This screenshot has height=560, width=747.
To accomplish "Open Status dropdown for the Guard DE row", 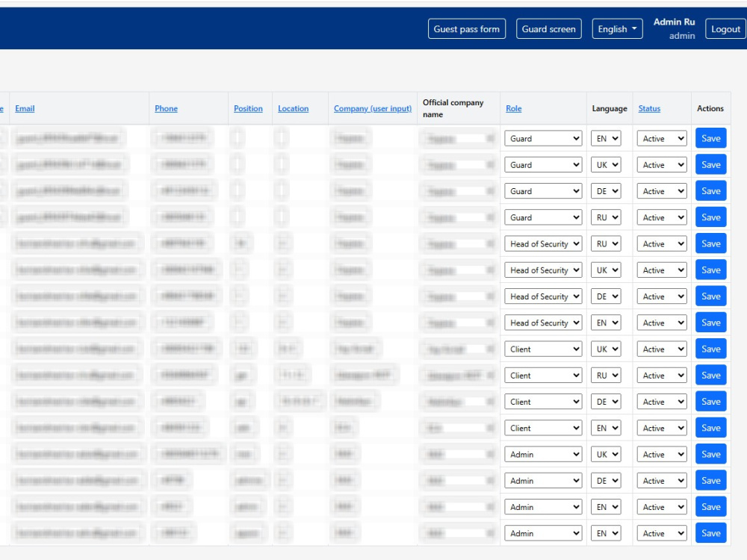I will (662, 191).
